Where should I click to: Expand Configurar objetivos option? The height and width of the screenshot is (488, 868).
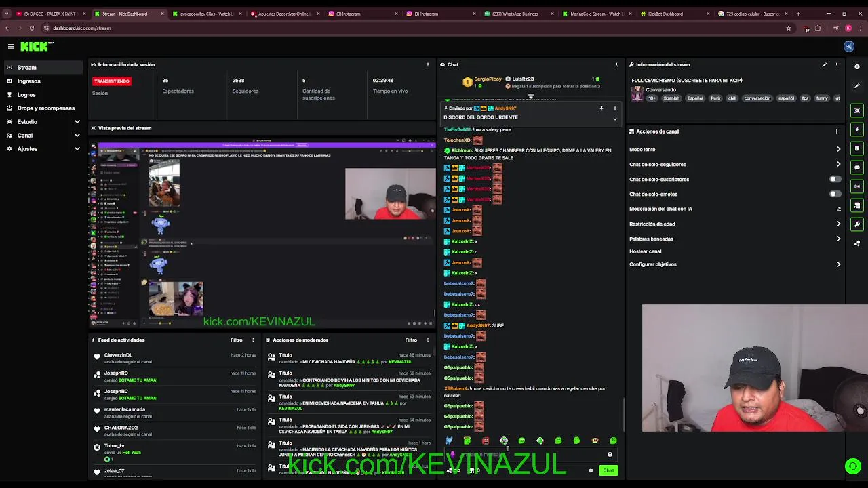pyautogui.click(x=839, y=264)
